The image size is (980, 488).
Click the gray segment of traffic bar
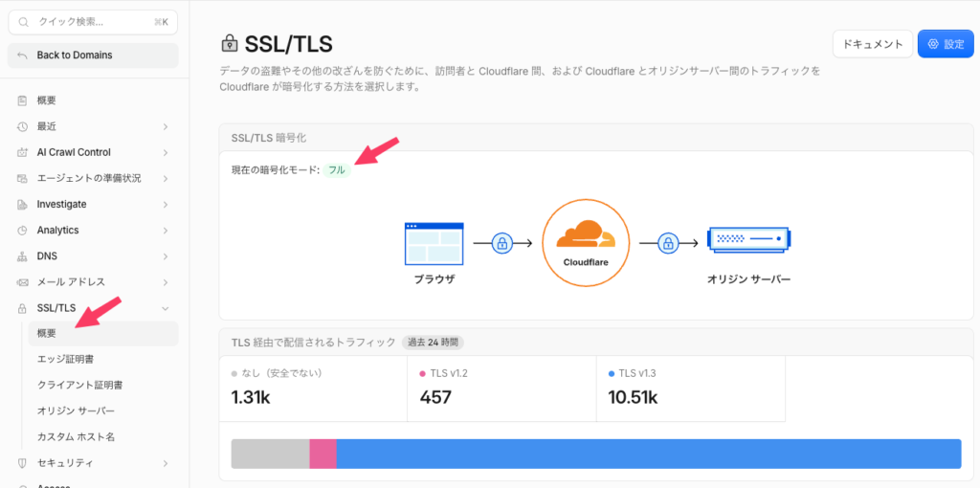click(271, 454)
